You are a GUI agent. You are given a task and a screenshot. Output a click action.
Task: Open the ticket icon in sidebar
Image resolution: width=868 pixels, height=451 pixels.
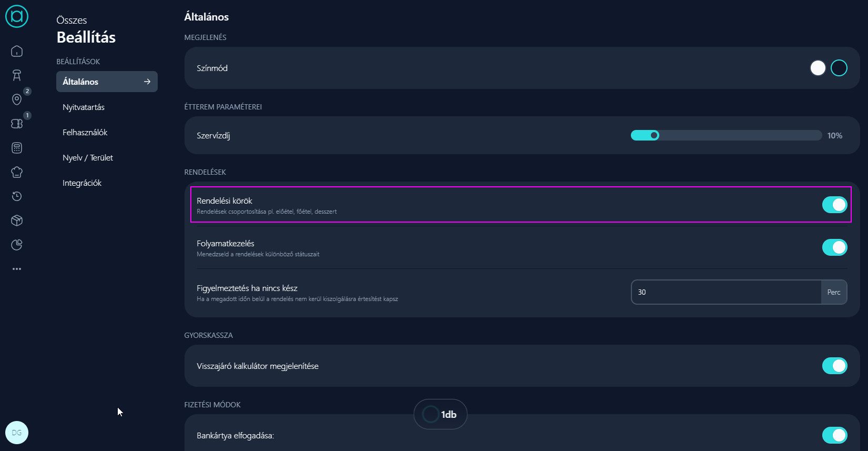(x=17, y=124)
